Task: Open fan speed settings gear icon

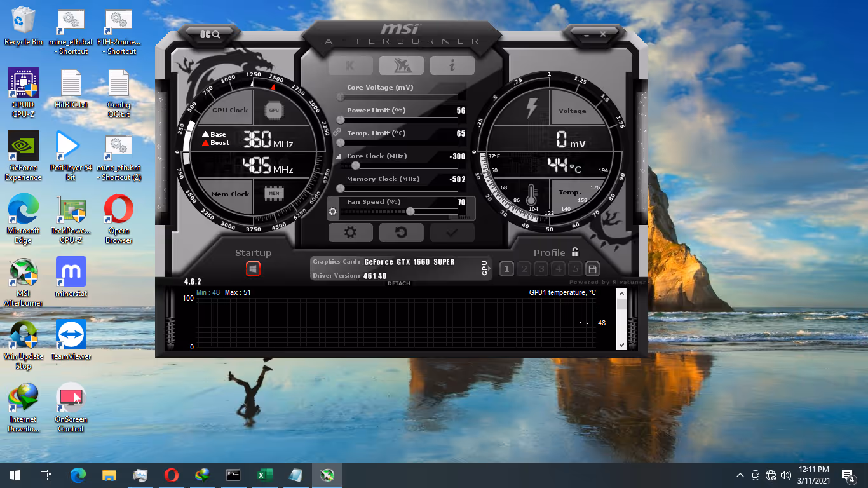Action: [332, 211]
